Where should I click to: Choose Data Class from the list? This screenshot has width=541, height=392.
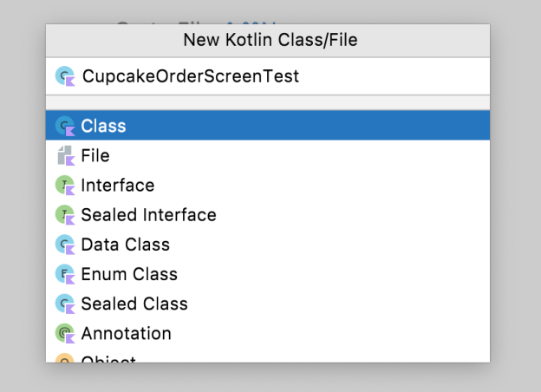click(x=126, y=245)
